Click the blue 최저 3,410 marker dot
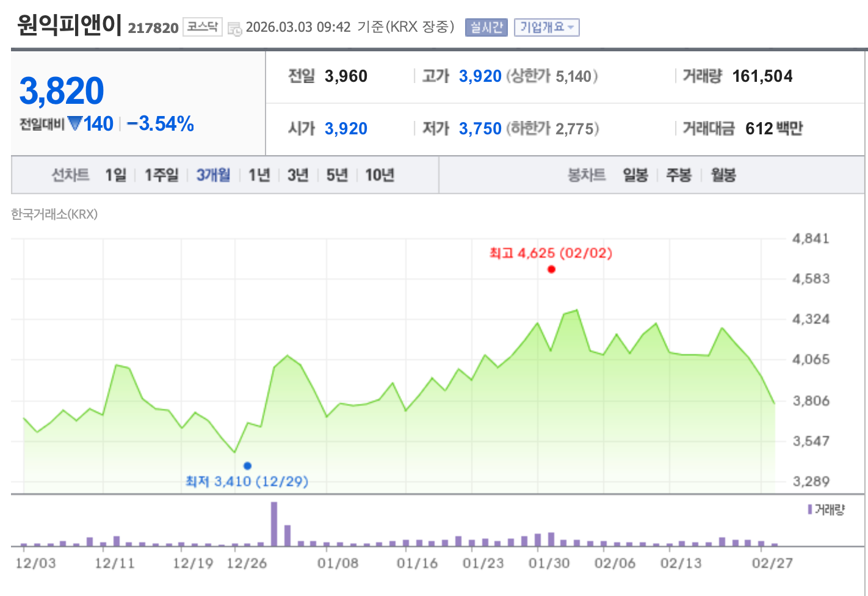The height and width of the screenshot is (596, 868). point(247,466)
